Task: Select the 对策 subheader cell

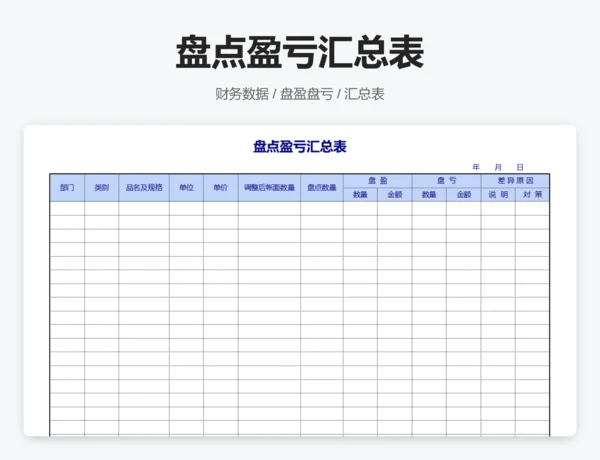Action: coord(532,194)
